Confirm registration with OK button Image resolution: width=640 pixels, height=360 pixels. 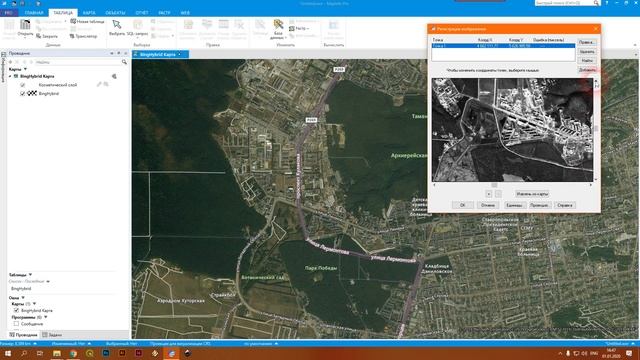[462, 205]
